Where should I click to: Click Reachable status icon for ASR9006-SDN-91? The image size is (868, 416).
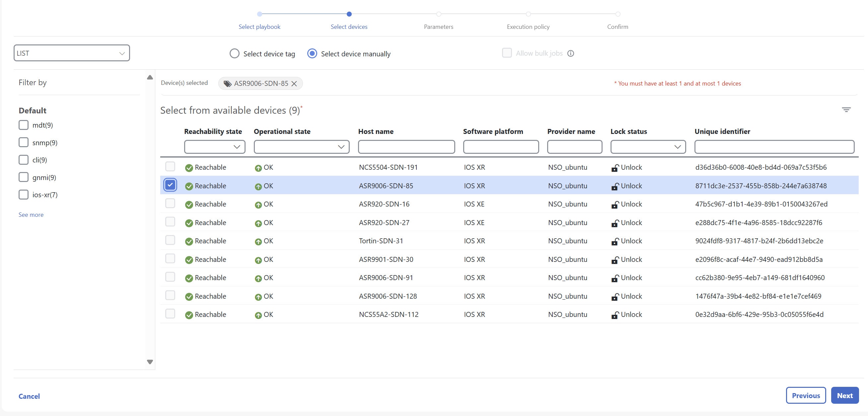tap(189, 278)
